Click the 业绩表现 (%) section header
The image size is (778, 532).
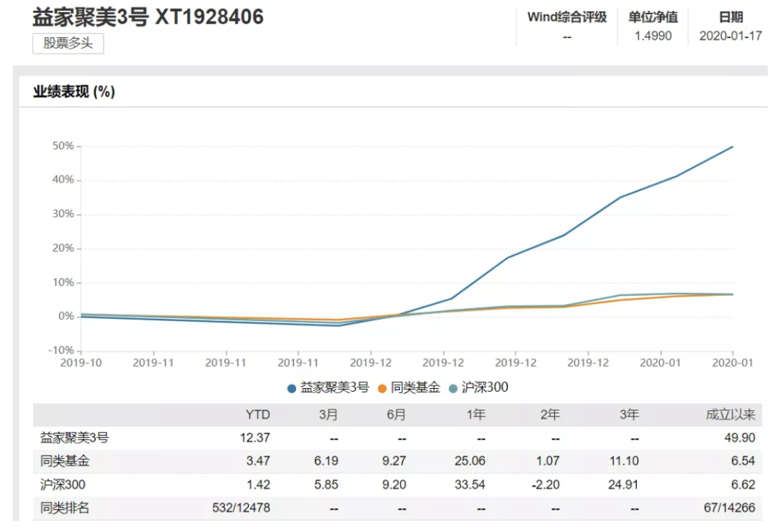pyautogui.click(x=74, y=91)
